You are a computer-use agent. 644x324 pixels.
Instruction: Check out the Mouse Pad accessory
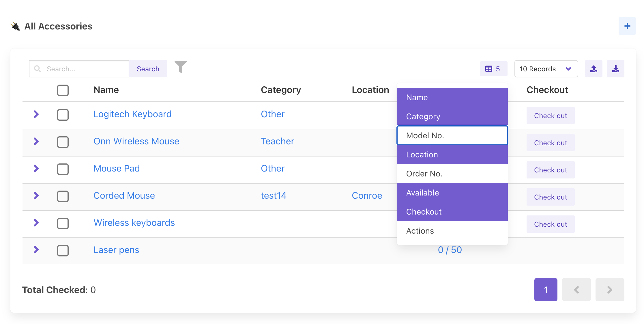coord(550,170)
